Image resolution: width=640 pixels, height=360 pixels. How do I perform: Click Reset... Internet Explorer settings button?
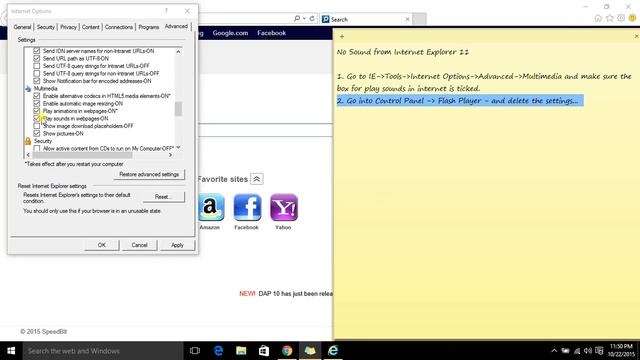pyautogui.click(x=164, y=197)
